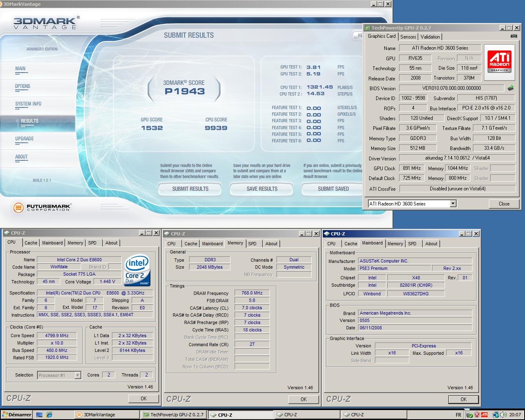Click OK in the Memory CPU-Z window
This screenshot has height=420, width=525.
304,399
